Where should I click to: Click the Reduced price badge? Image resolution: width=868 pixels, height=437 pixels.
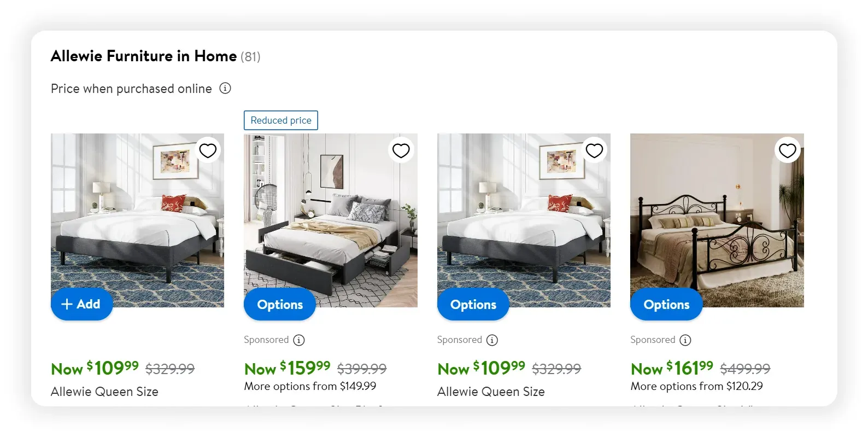pyautogui.click(x=281, y=120)
